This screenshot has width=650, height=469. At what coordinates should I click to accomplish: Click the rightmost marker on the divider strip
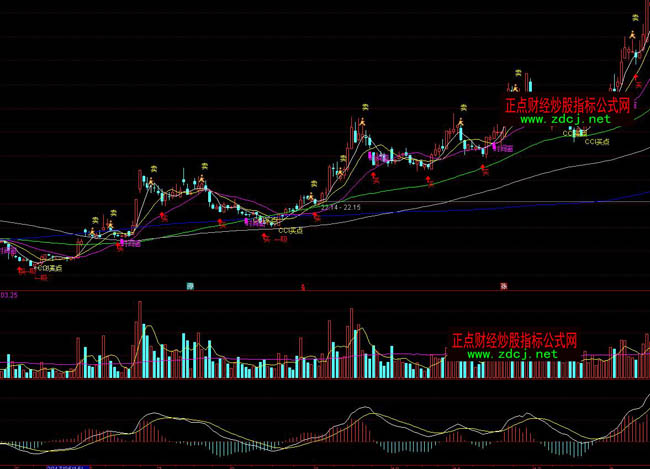(502, 286)
